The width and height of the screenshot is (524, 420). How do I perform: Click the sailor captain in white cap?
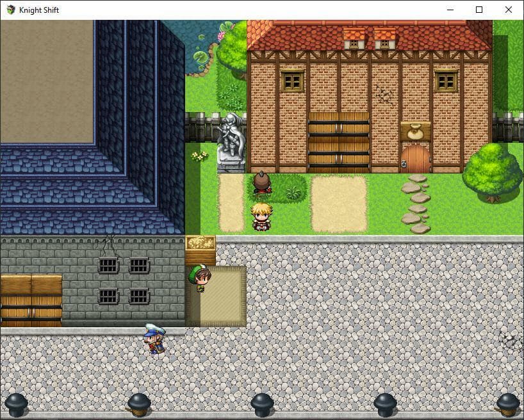tap(155, 339)
